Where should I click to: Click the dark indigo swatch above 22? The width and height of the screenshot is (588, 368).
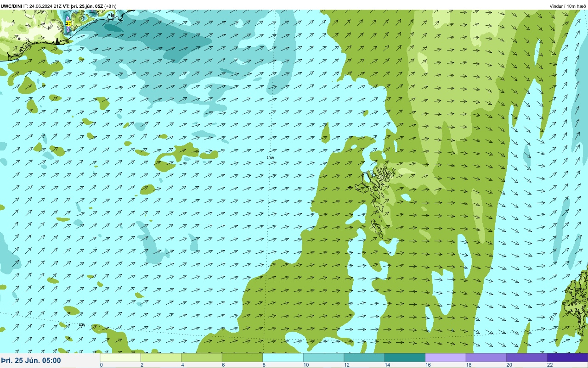click(x=567, y=357)
